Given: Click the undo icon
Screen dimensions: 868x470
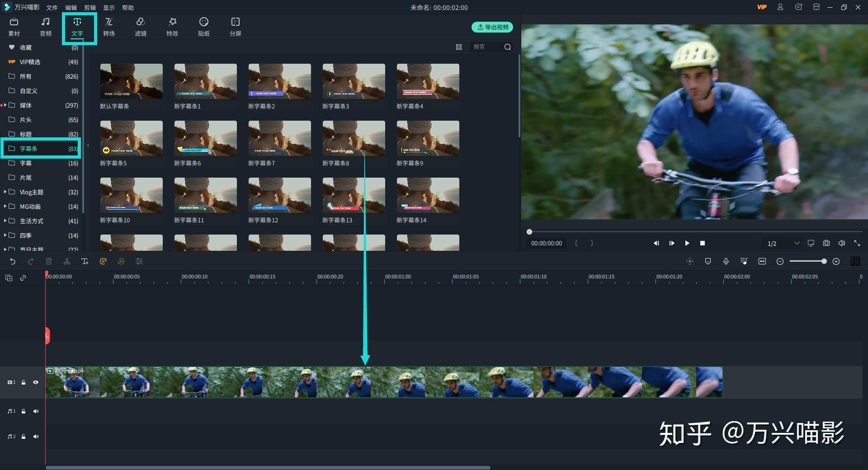Looking at the screenshot, I should (x=13, y=261).
